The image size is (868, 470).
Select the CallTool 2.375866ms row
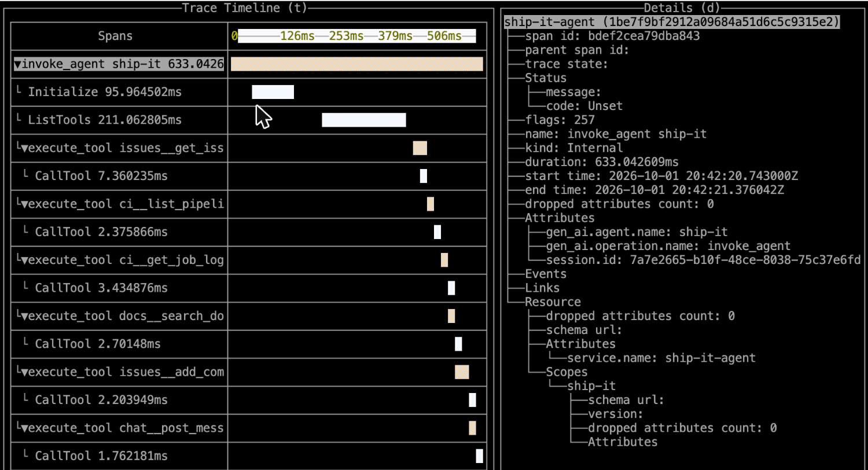coord(119,232)
